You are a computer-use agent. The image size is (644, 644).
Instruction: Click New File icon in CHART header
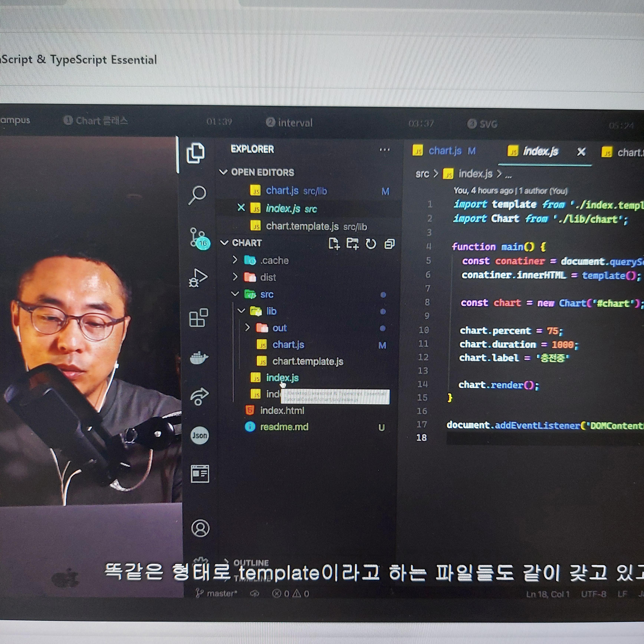pos(334,244)
